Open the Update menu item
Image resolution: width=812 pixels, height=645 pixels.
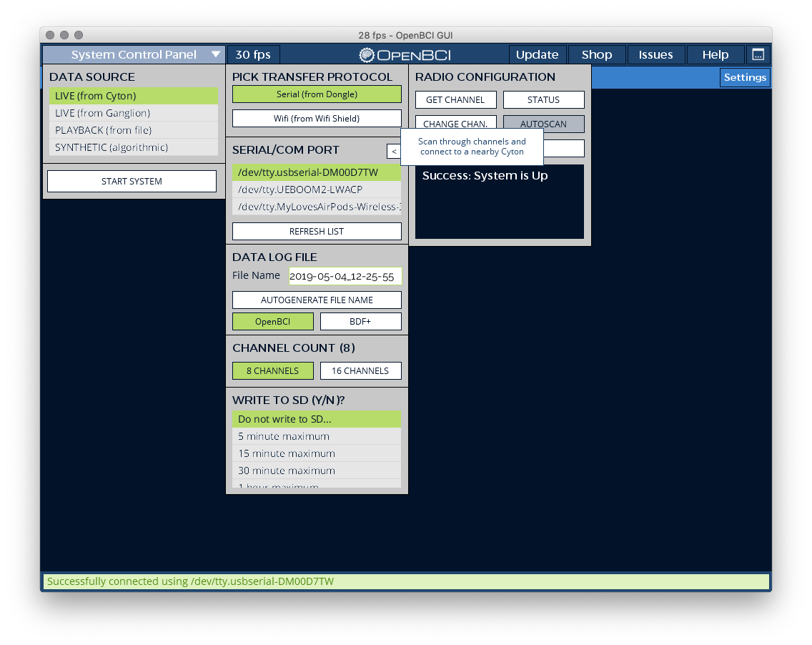(x=538, y=54)
